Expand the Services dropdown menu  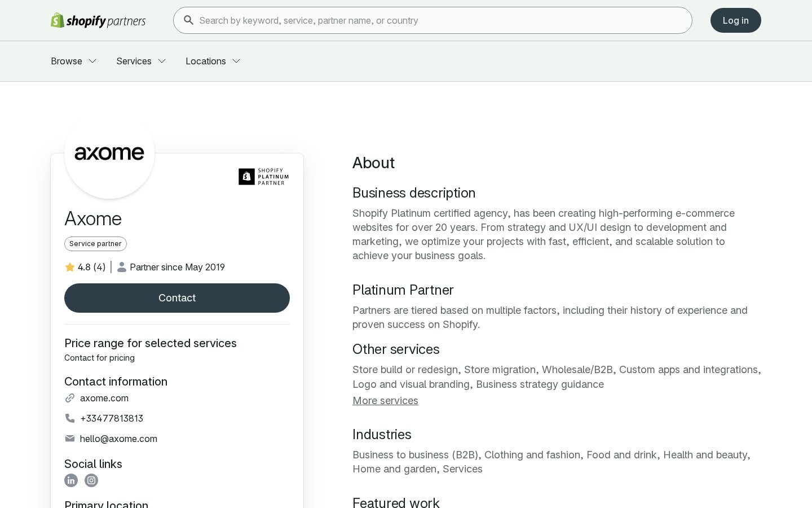tap(141, 61)
